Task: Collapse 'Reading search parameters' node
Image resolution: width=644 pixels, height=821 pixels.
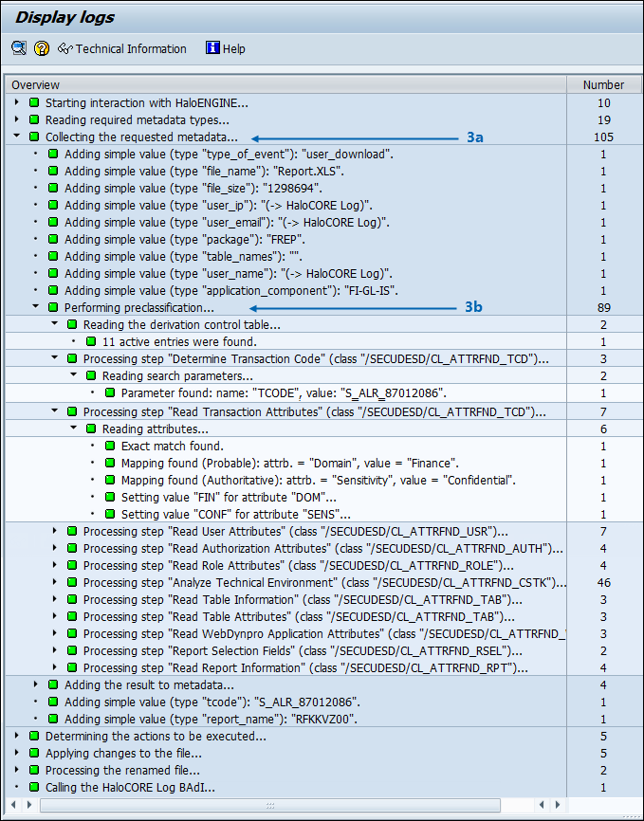Action: tap(73, 375)
